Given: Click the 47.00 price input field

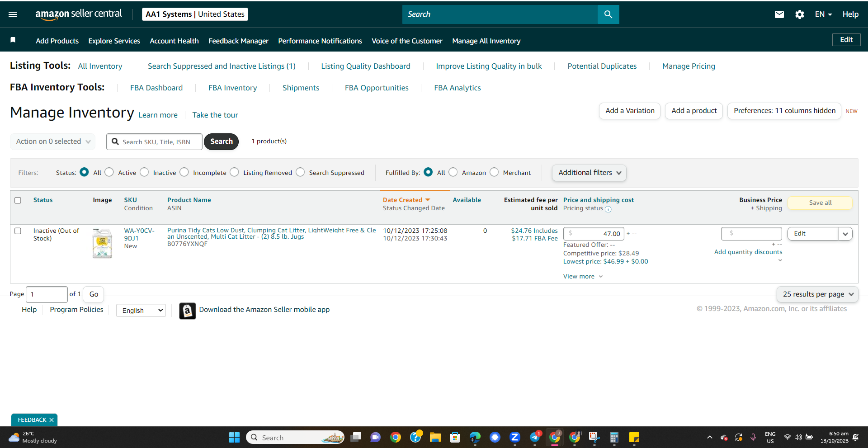Looking at the screenshot, I should 594,234.
